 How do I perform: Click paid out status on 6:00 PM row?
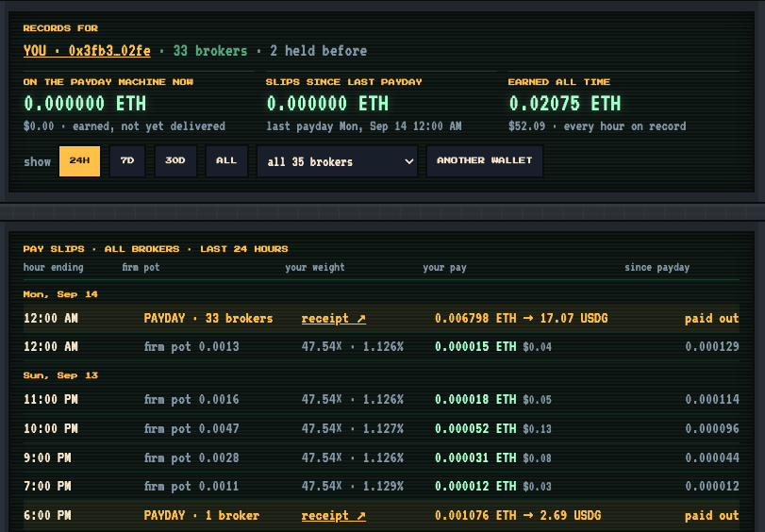712,516
